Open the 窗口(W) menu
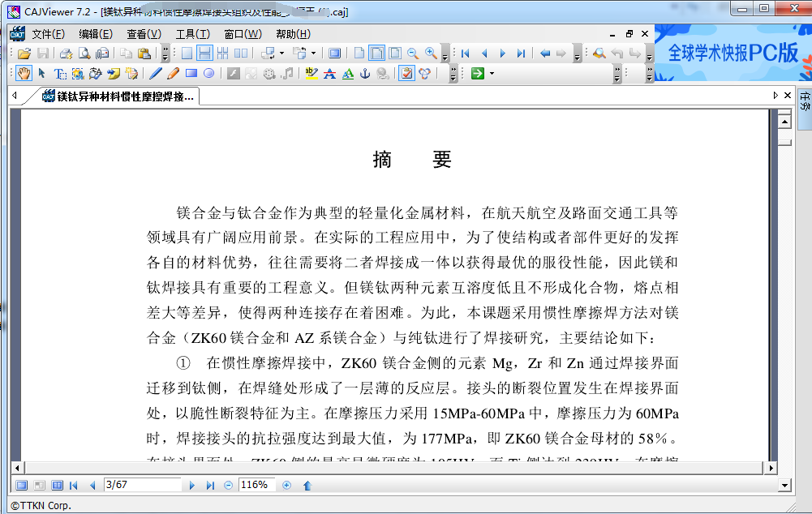Screen dimensions: 812x514 tap(243, 34)
